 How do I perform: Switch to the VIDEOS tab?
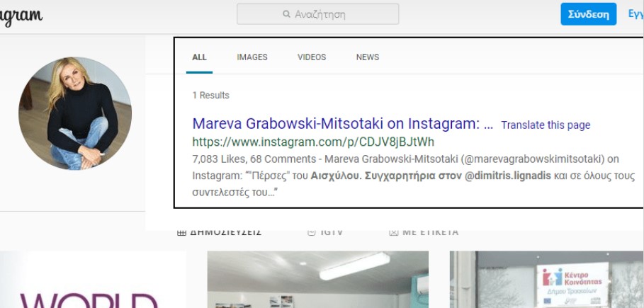point(312,57)
